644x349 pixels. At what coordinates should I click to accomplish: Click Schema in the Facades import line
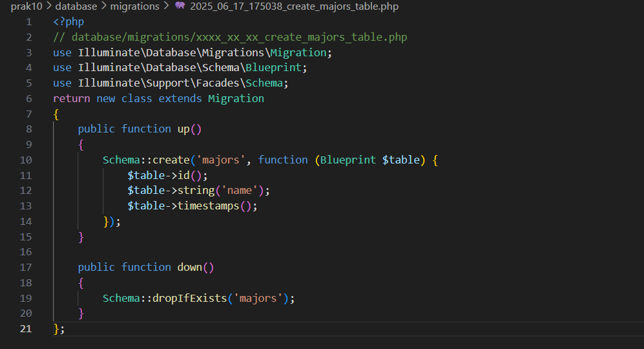[265, 83]
